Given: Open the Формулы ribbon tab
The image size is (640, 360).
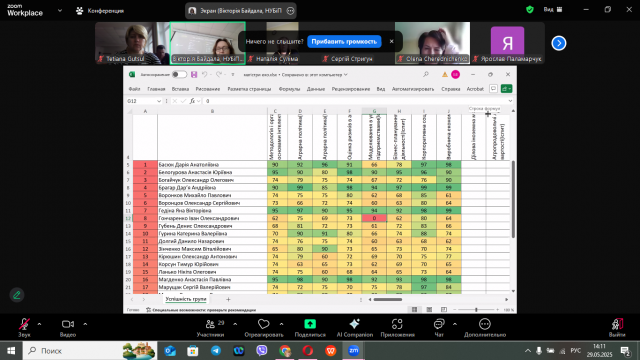Looking at the screenshot, I should tap(289, 89).
